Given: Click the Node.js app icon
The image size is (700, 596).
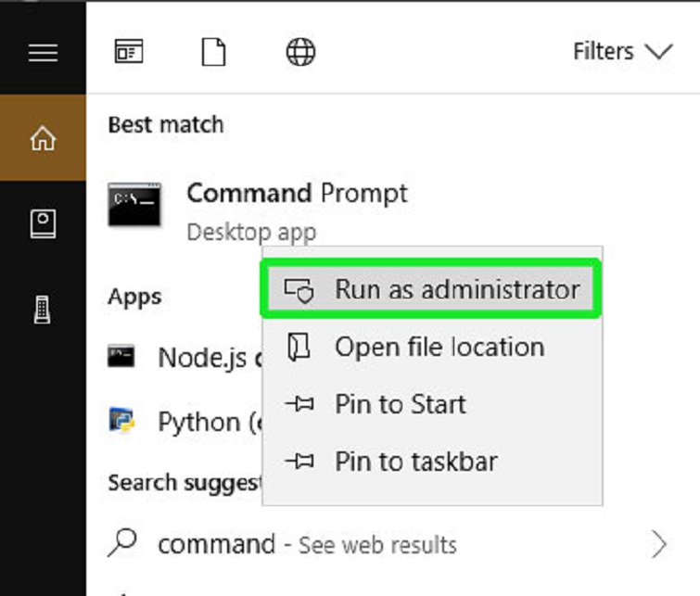Looking at the screenshot, I should pyautogui.click(x=121, y=357).
